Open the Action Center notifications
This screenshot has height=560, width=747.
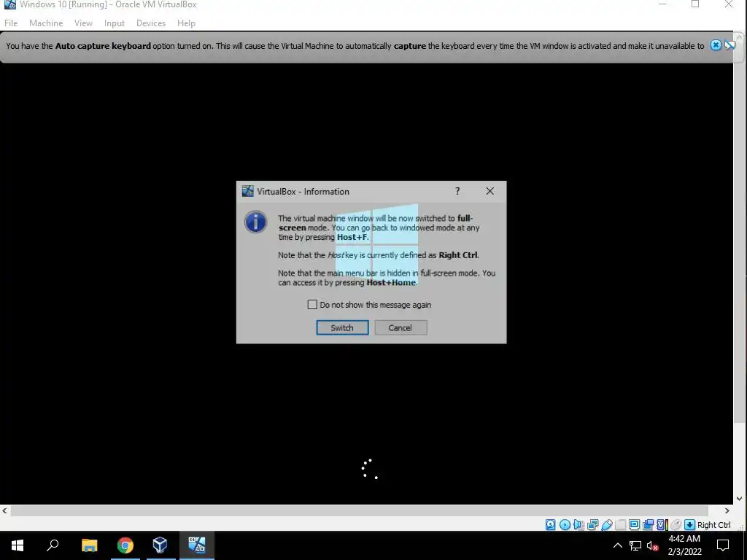pyautogui.click(x=723, y=545)
